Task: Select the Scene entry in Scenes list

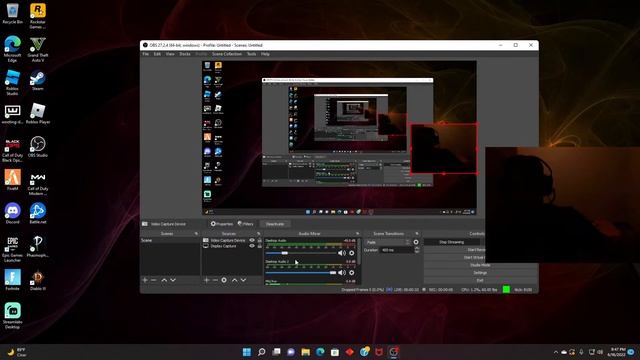Action: [170, 240]
